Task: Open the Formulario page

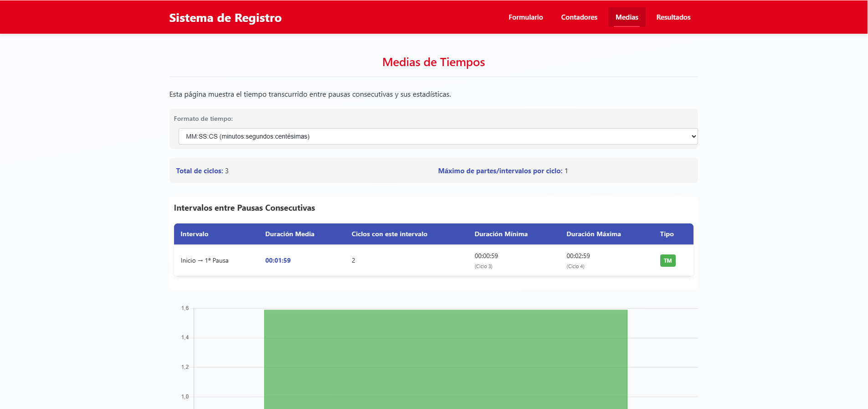Action: pos(525,17)
